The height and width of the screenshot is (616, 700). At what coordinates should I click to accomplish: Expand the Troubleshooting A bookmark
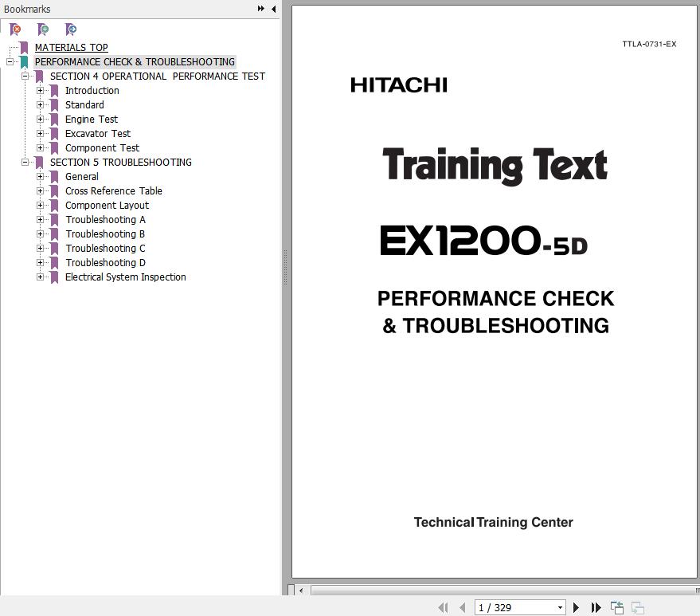click(x=40, y=219)
